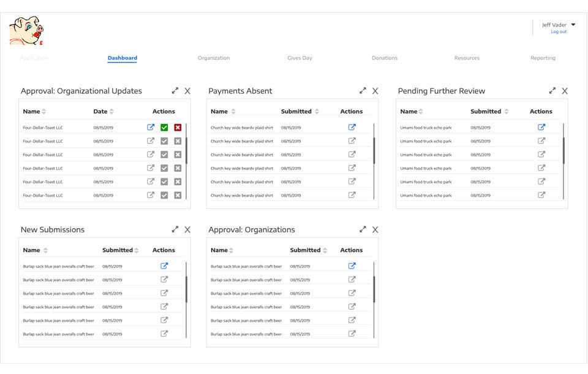Approve first Four-Dollar-Toast LLC update with green check
The width and height of the screenshot is (588, 374).
[164, 128]
